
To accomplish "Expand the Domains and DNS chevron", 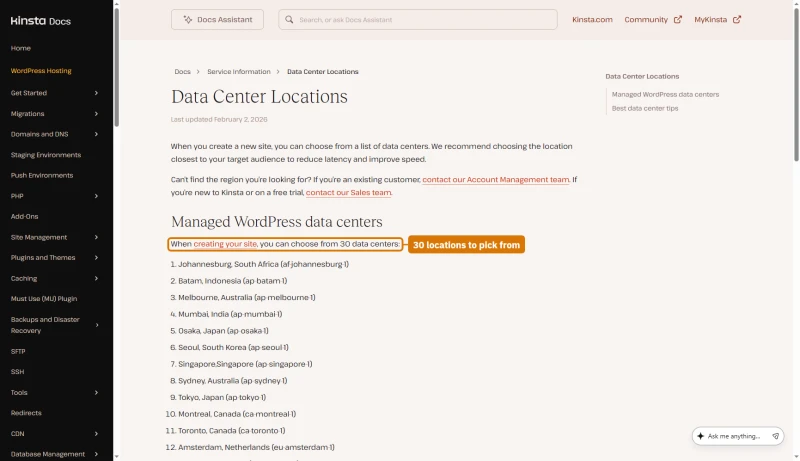I will click(x=96, y=134).
